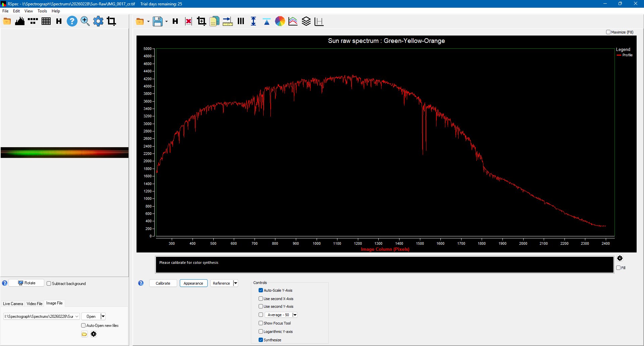The height and width of the screenshot is (346, 644).
Task: Enable the Fill checkbox
Action: [x=618, y=268]
